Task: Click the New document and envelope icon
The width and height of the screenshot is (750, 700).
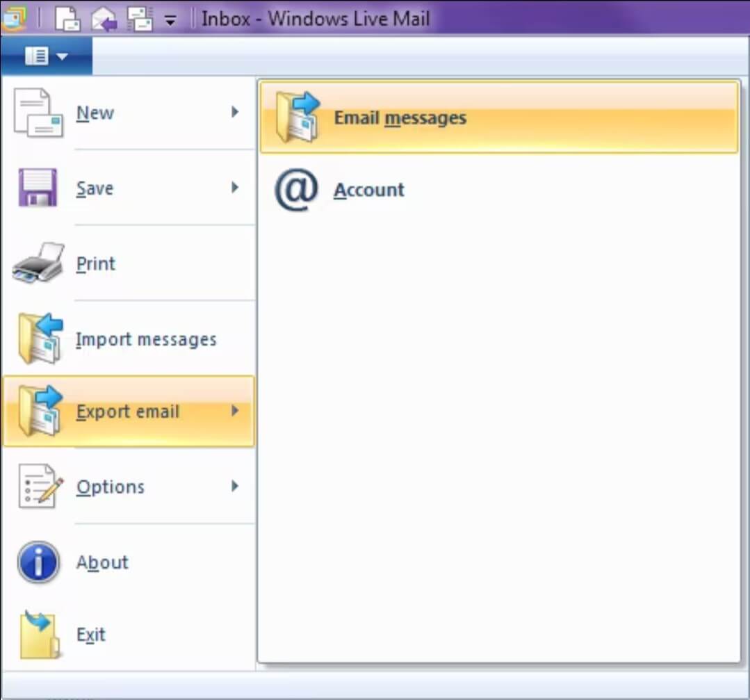Action: click(38, 113)
